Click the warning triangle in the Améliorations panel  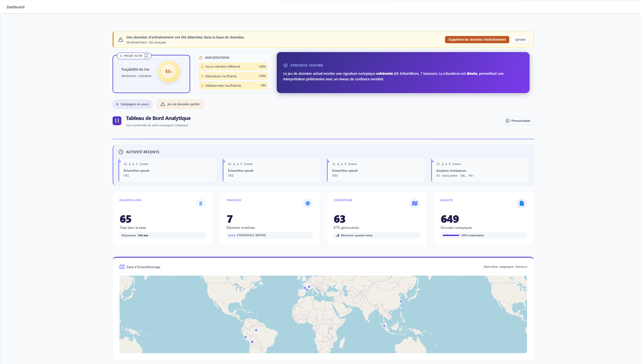pyautogui.click(x=200, y=57)
